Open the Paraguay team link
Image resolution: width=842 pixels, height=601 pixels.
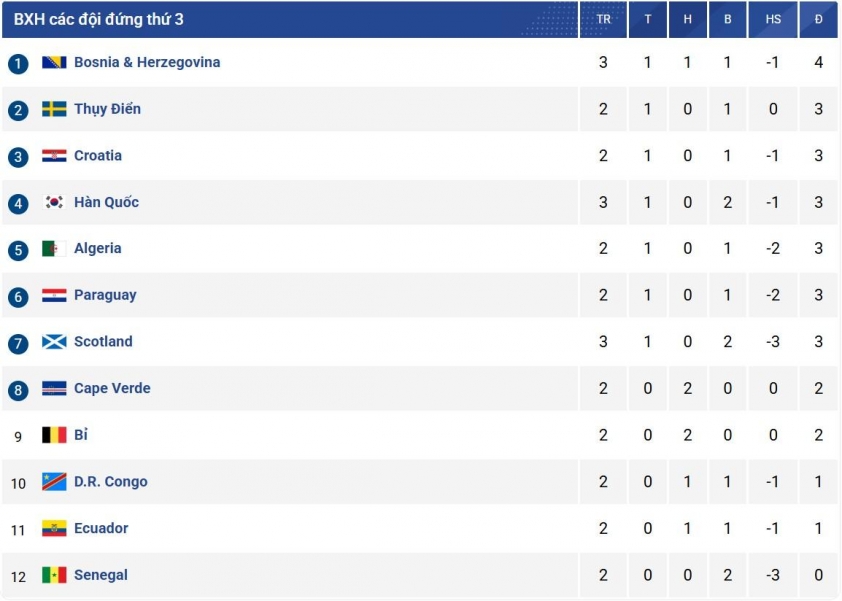tap(105, 295)
